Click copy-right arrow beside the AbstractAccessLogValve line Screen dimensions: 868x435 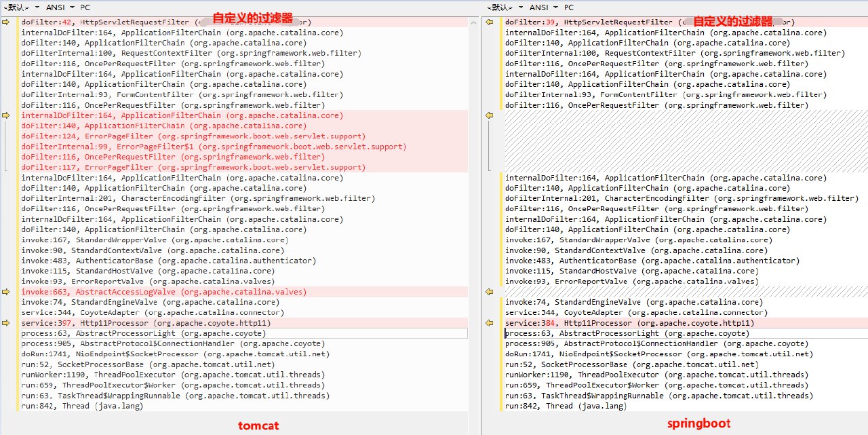(x=6, y=292)
